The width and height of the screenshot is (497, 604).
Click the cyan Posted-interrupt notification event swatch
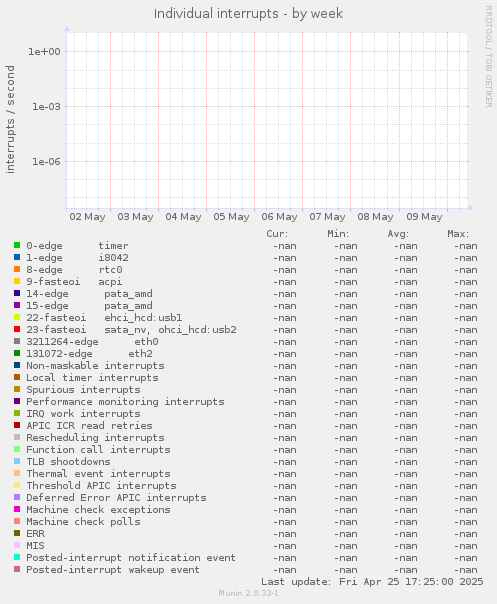point(17,557)
